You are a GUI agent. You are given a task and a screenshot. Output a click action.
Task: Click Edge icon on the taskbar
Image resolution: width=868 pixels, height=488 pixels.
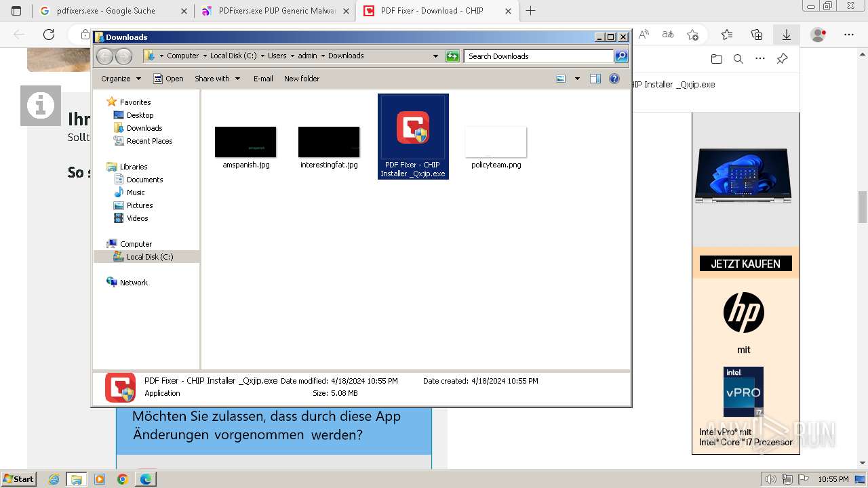point(145,479)
